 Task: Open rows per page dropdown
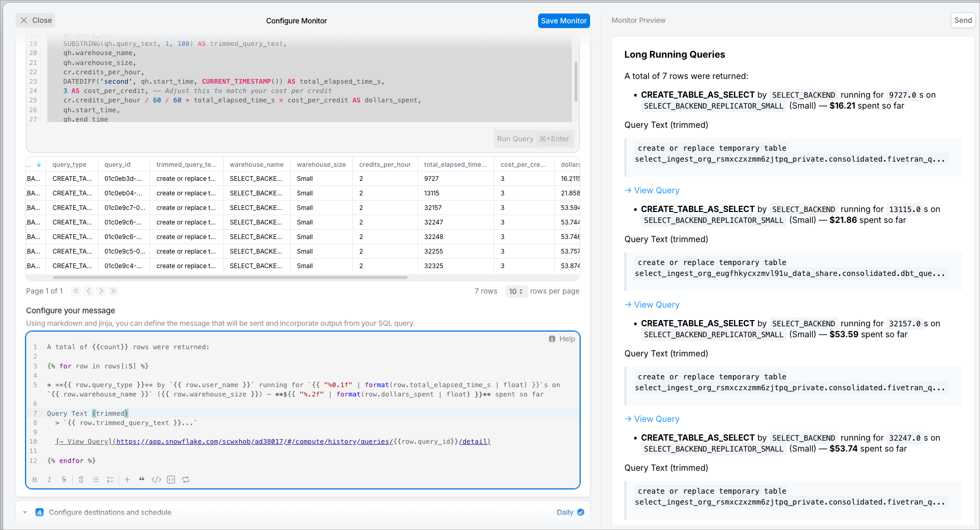click(516, 291)
